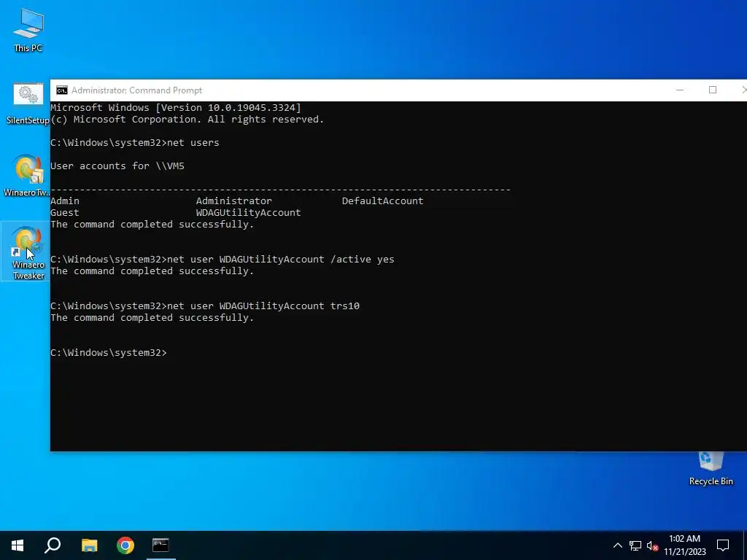
Task: Click the Microsoft Corporation copyright line
Action: pos(187,120)
